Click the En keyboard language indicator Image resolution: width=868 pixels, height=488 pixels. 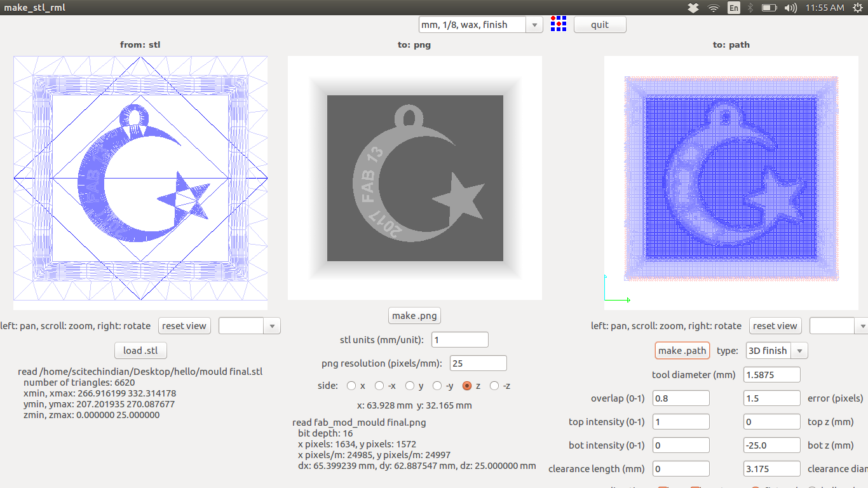pos(733,8)
